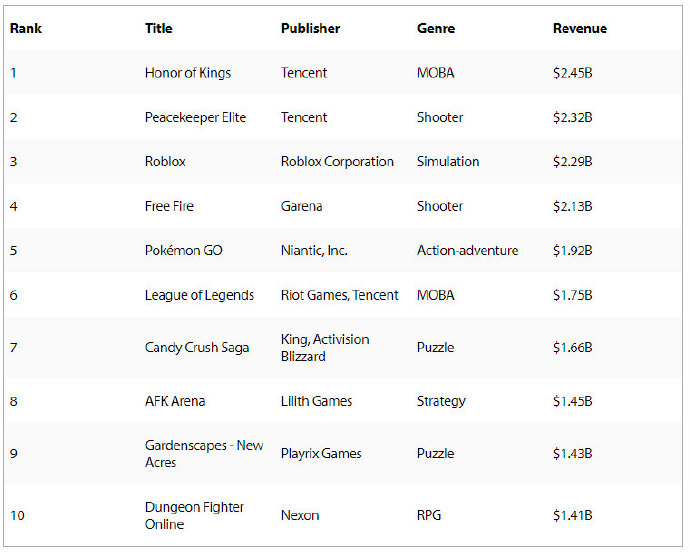
Task: Click the Genre column header
Action: click(435, 29)
